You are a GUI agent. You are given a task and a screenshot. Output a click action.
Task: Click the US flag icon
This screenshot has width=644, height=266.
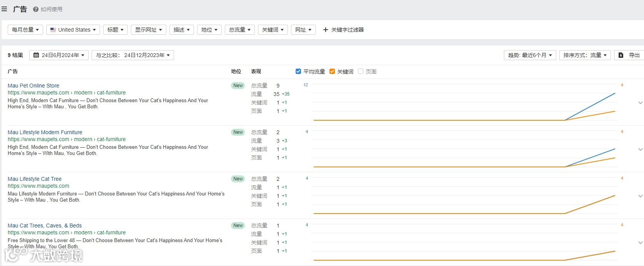53,30
